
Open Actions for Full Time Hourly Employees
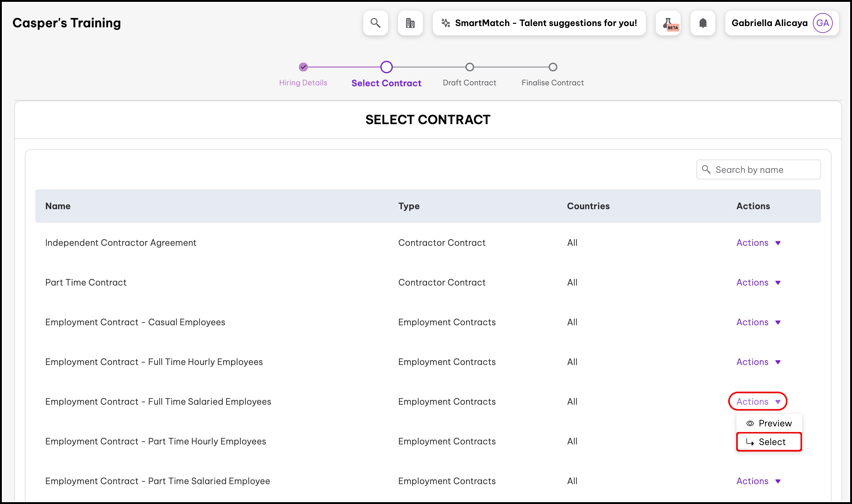[x=758, y=362]
